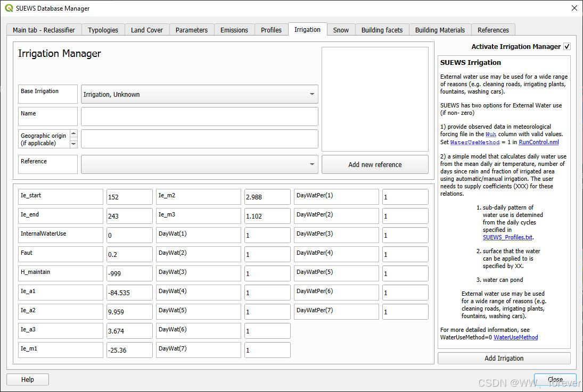Click the empty reference preview box
Screen dimensions: 583x392
pos(375,99)
